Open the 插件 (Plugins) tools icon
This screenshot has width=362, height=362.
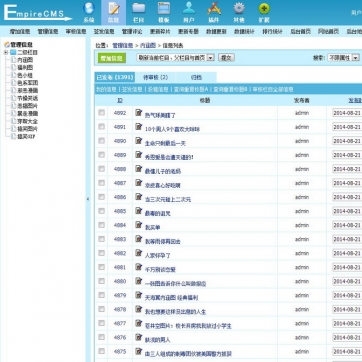(214, 12)
